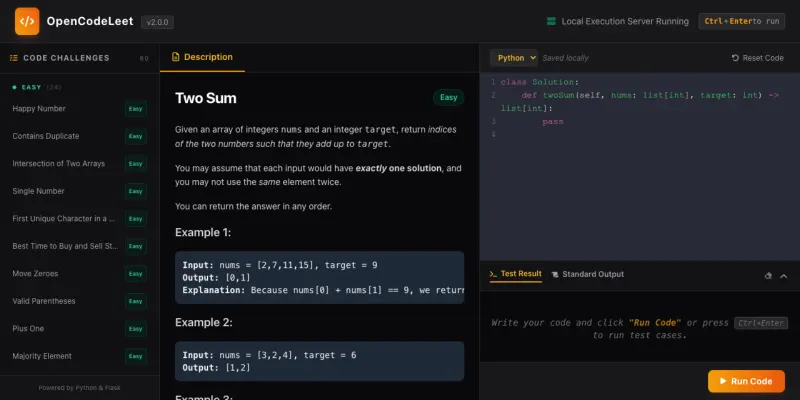The height and width of the screenshot is (400, 800).
Task: Click the OpenCodeLeet title text
Action: (x=90, y=21)
